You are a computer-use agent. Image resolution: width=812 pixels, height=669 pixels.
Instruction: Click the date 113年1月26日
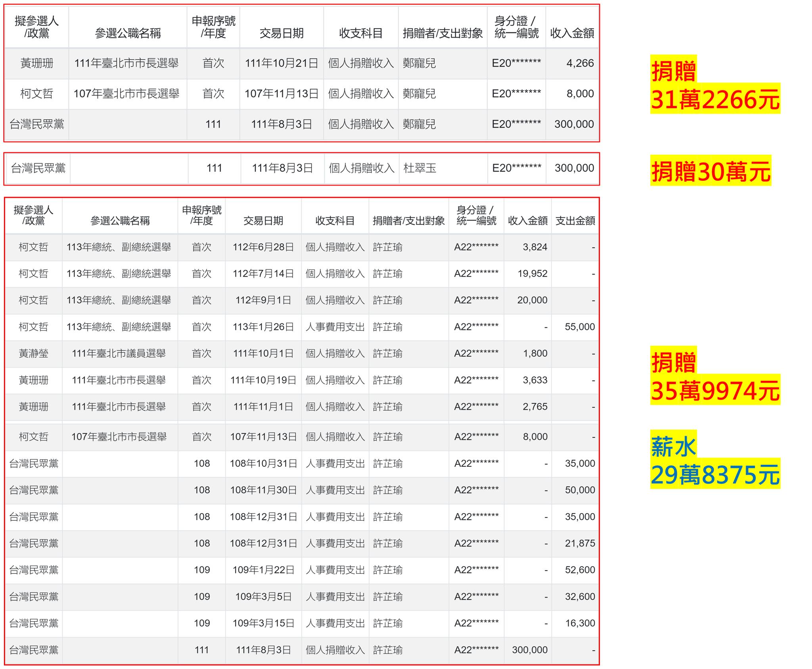click(263, 327)
